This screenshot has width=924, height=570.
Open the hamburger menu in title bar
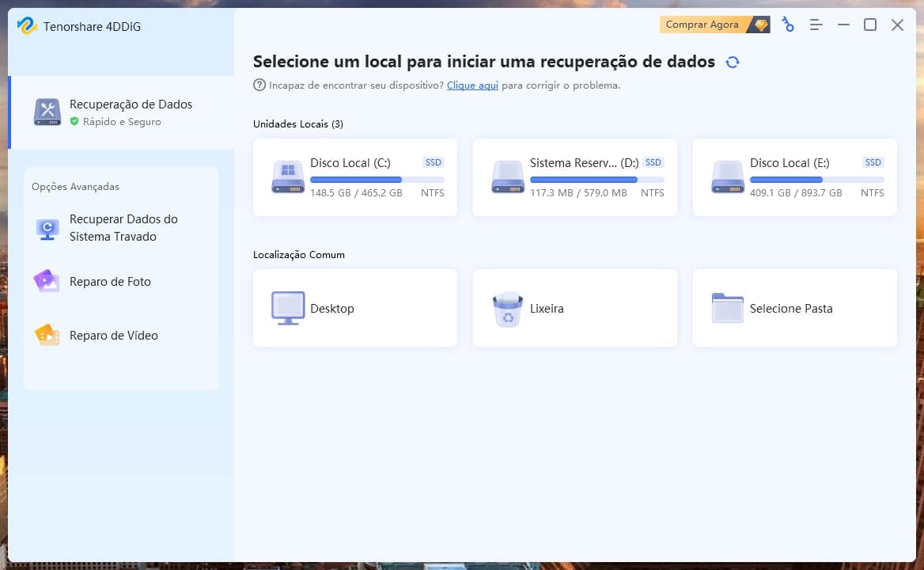[816, 25]
